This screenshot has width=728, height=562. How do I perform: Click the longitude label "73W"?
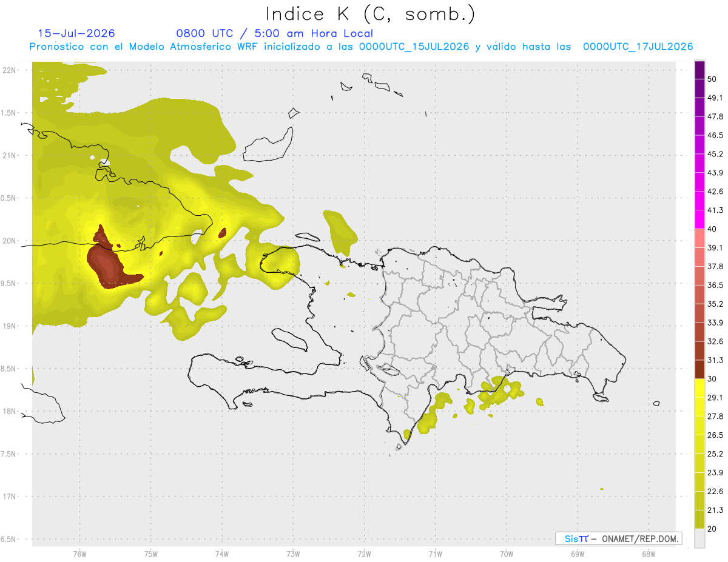(x=292, y=554)
